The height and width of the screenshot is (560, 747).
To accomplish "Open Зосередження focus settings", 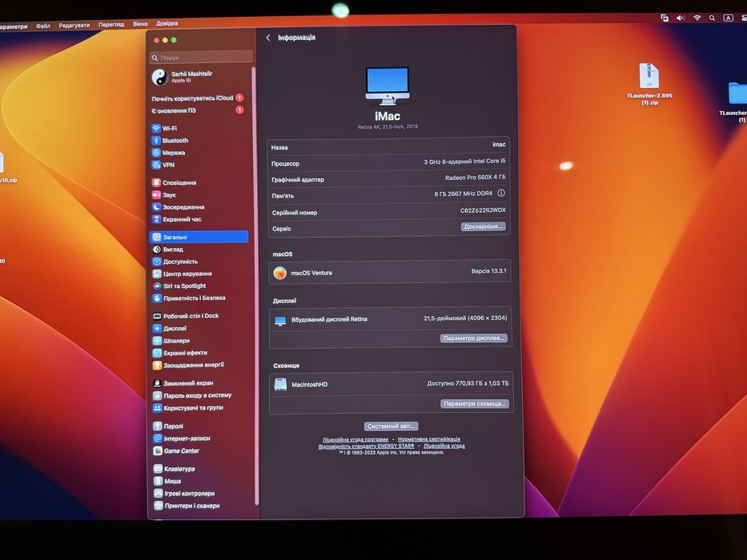I will click(x=179, y=207).
